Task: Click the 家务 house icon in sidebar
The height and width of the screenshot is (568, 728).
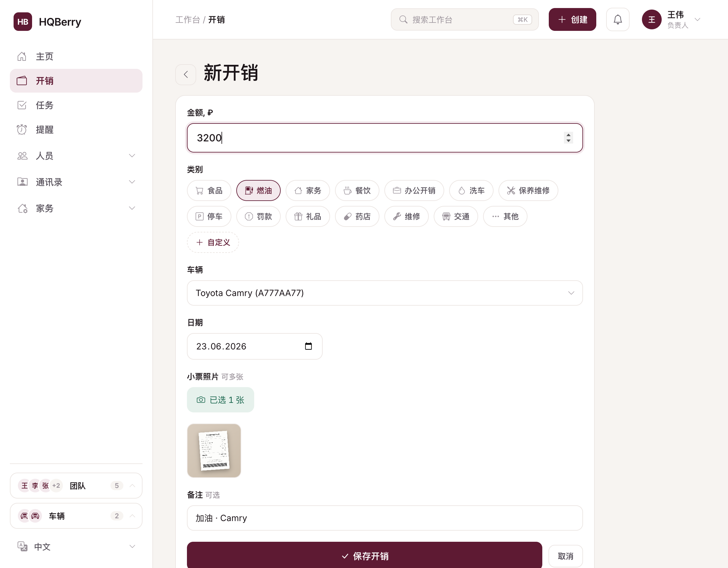Action: coord(22,208)
